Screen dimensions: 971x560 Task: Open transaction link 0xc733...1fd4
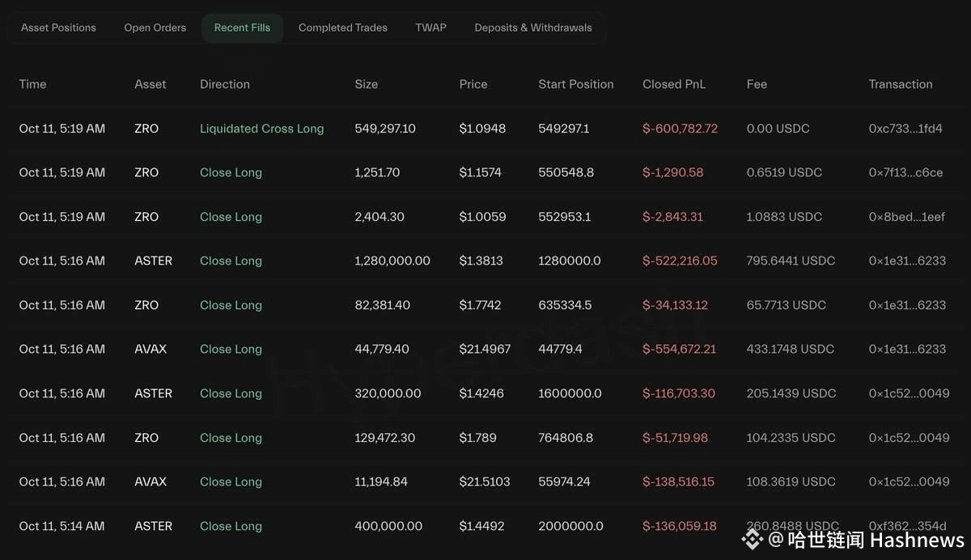coord(905,129)
